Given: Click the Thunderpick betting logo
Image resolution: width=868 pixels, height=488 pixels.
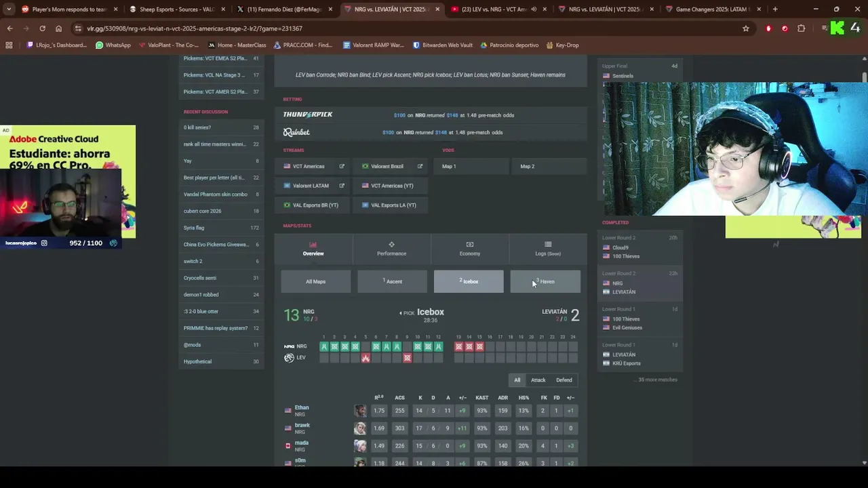Looking at the screenshot, I should point(308,115).
